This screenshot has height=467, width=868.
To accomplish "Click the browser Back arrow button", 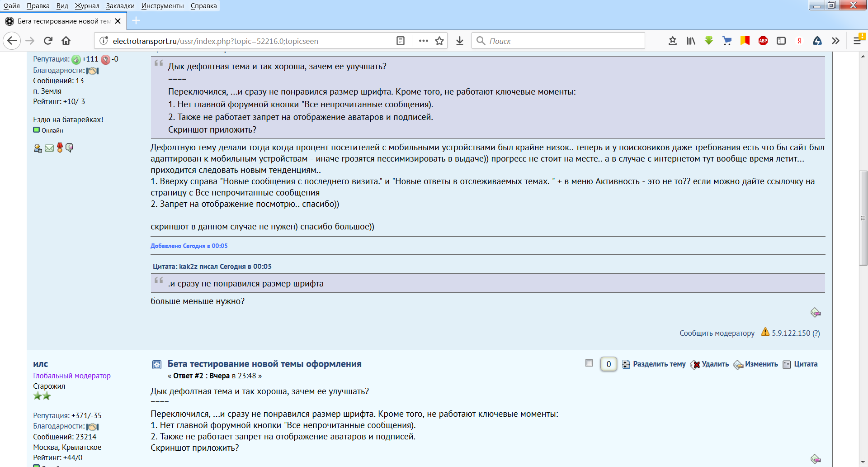I will pos(12,41).
